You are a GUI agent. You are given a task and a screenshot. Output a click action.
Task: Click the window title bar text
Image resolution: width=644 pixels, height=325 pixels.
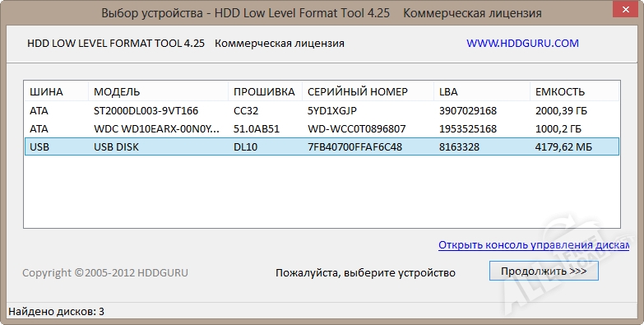click(x=322, y=13)
